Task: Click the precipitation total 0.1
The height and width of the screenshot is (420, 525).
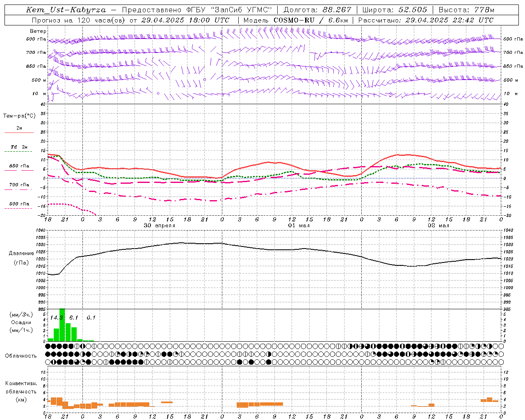Action: [91, 318]
